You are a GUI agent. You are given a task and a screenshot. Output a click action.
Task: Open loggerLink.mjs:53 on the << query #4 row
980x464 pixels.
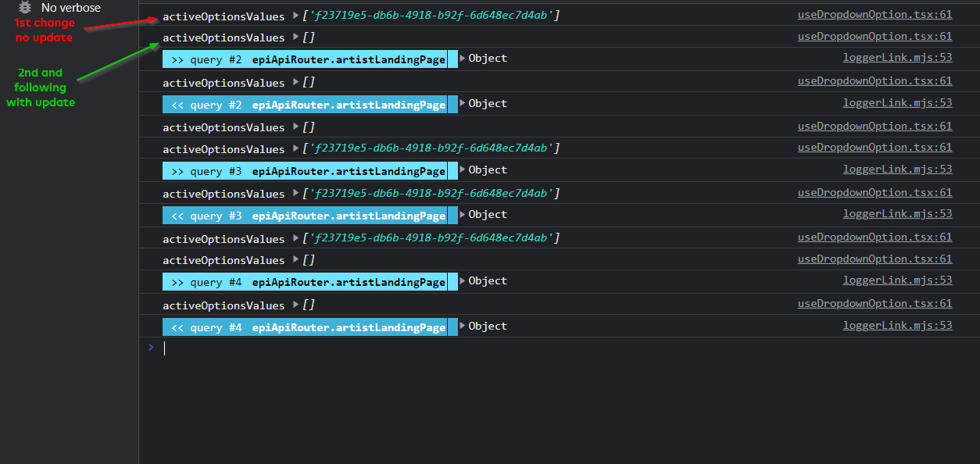click(897, 326)
